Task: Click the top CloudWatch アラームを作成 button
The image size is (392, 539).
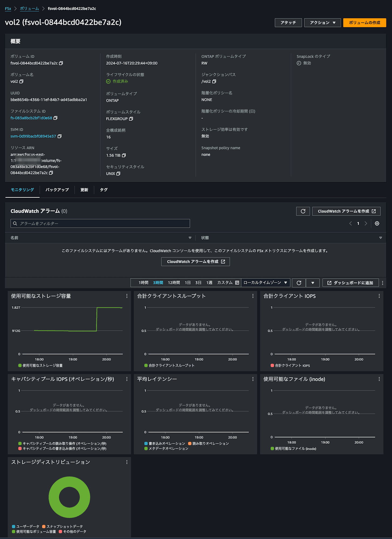Action: tap(346, 211)
